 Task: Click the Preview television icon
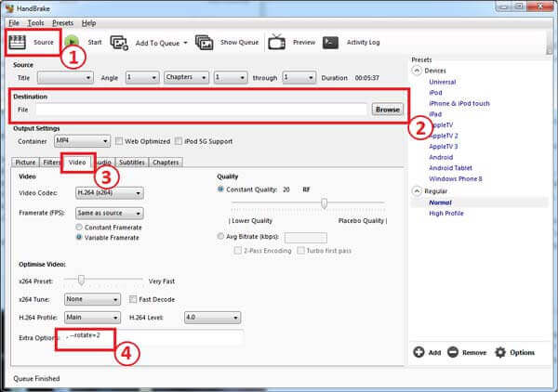(x=277, y=42)
